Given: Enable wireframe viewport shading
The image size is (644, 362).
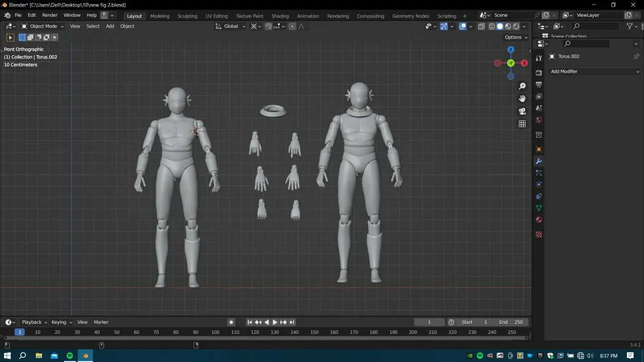Looking at the screenshot, I should 492,26.
